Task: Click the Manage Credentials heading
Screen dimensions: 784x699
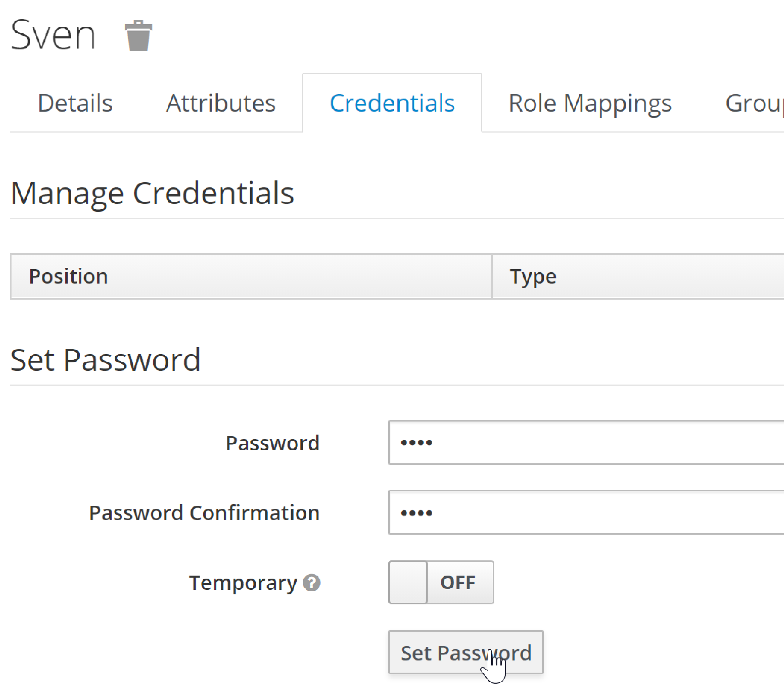Action: point(152,193)
